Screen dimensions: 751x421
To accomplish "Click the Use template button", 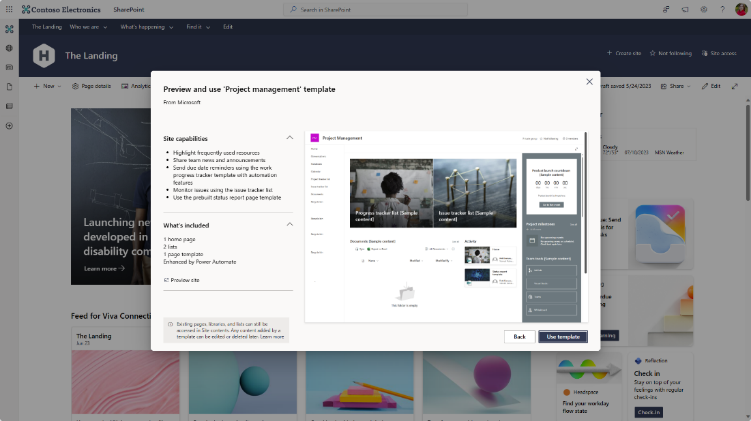I will (563, 337).
